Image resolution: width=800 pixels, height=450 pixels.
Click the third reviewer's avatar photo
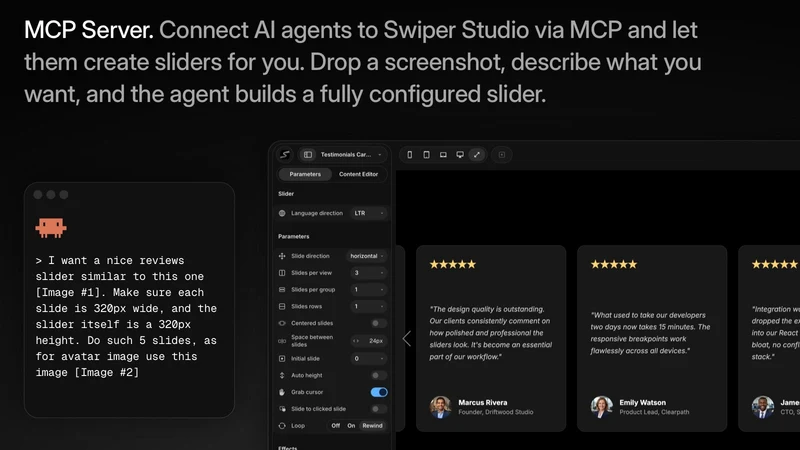763,407
